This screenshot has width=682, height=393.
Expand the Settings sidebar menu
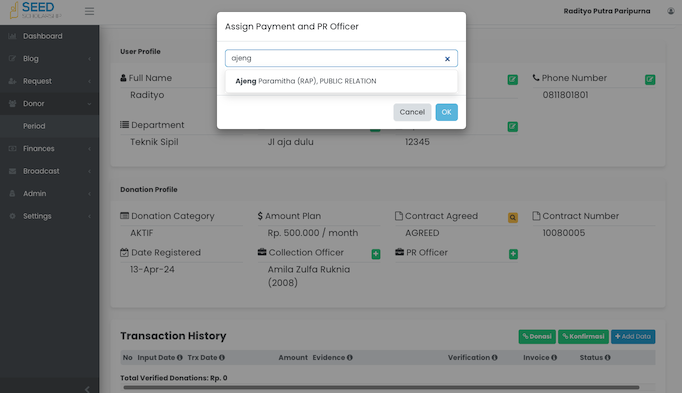pyautogui.click(x=50, y=216)
